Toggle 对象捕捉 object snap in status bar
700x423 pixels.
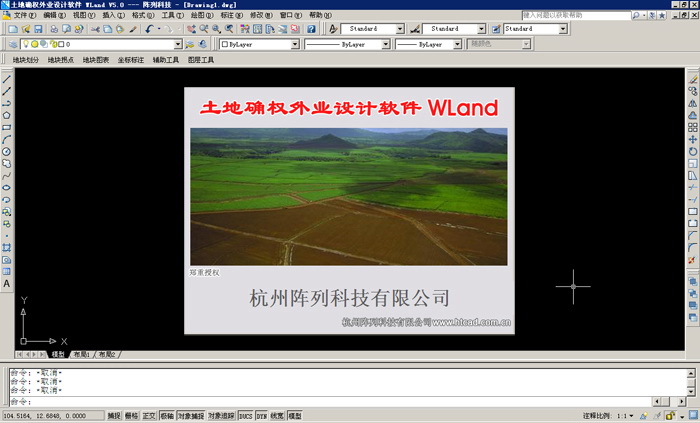(x=191, y=415)
